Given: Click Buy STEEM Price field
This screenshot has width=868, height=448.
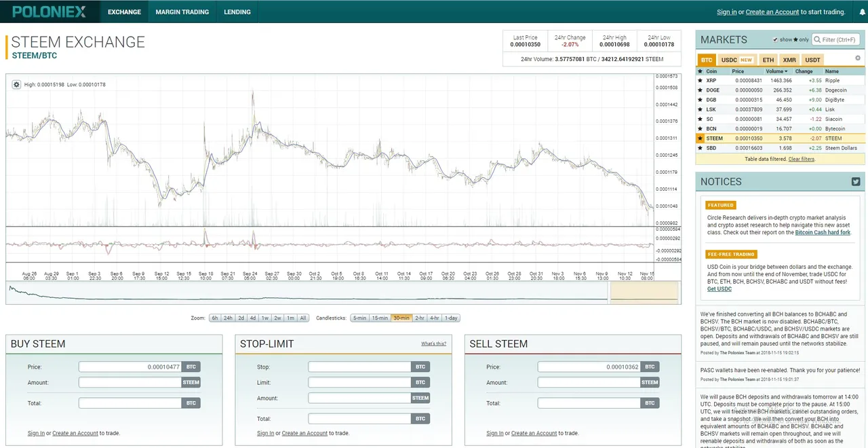Looking at the screenshot, I should click(130, 367).
